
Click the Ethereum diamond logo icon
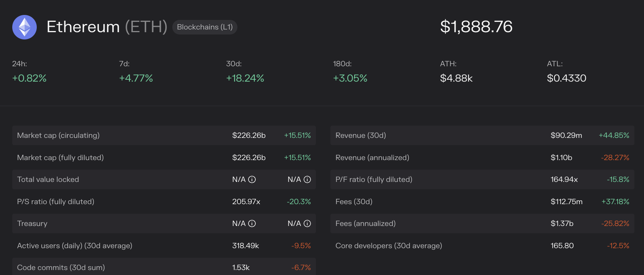(25, 27)
